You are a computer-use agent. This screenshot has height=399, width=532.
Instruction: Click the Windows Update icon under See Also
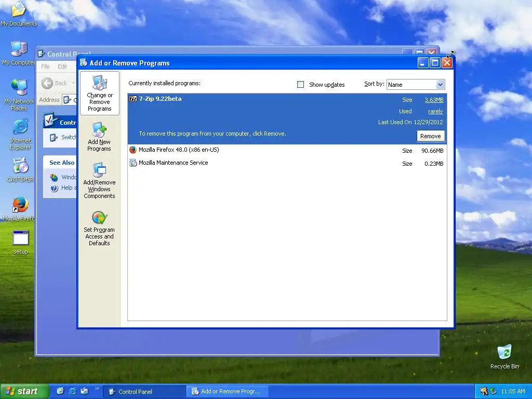tap(54, 177)
